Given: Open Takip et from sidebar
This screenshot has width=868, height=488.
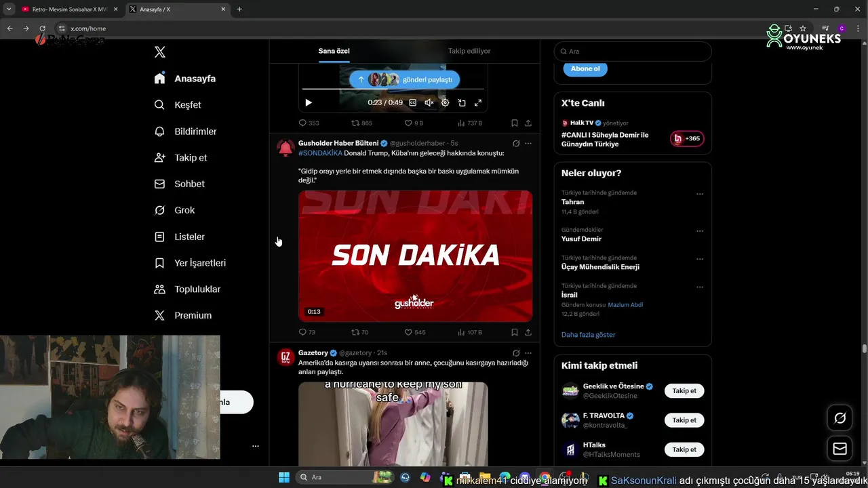Looking at the screenshot, I should [180, 157].
